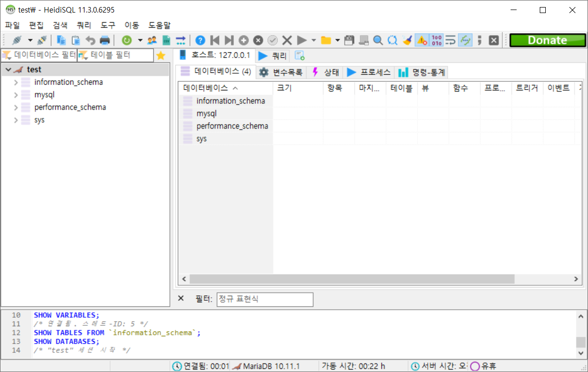The width and height of the screenshot is (588, 372).
Task: Collapse the test session tree node
Action: 8,70
